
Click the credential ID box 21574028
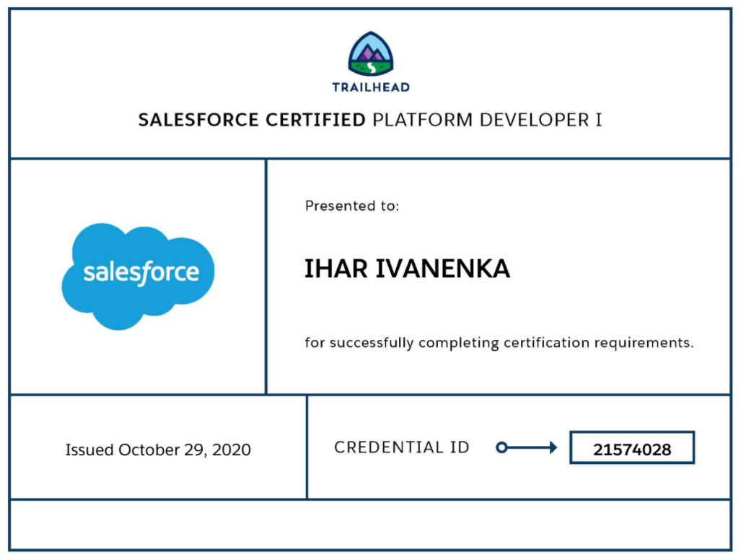[632, 447]
